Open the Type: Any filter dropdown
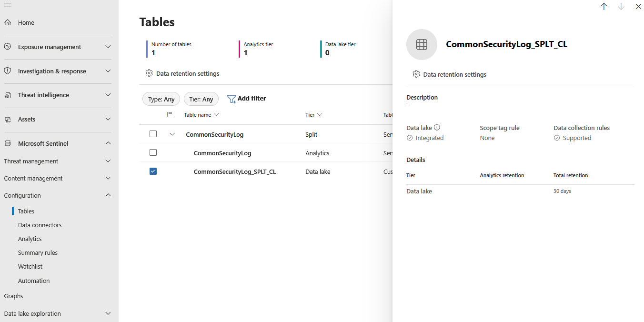Image resolution: width=644 pixels, height=322 pixels. 161,99
